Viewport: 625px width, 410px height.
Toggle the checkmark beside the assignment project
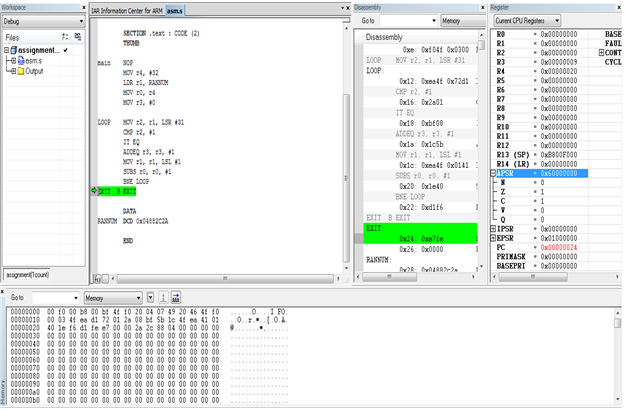click(65, 50)
